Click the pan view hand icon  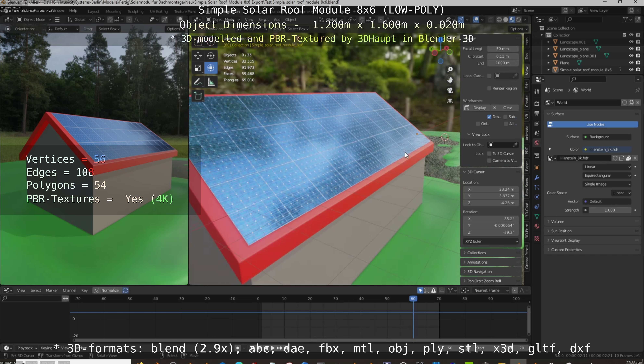[450, 80]
